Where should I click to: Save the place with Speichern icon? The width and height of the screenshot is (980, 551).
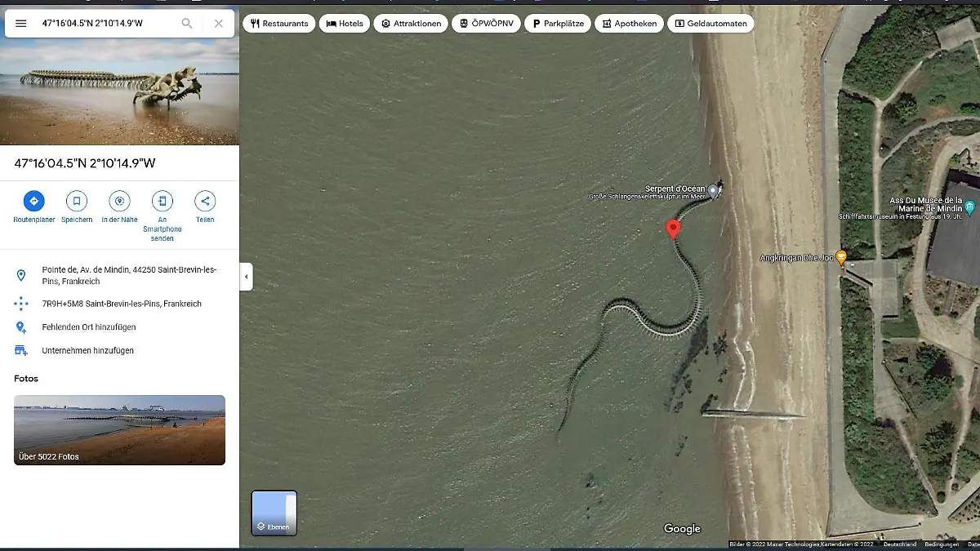(x=77, y=201)
